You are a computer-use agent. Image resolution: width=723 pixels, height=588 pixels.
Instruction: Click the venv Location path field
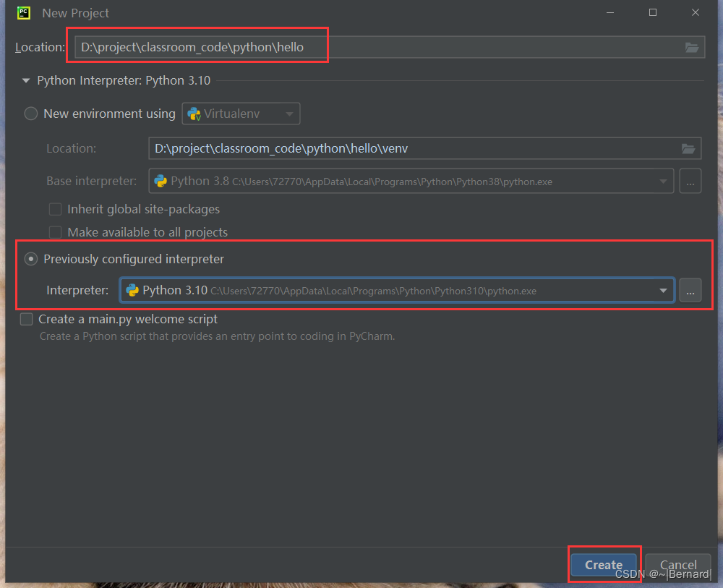point(424,148)
